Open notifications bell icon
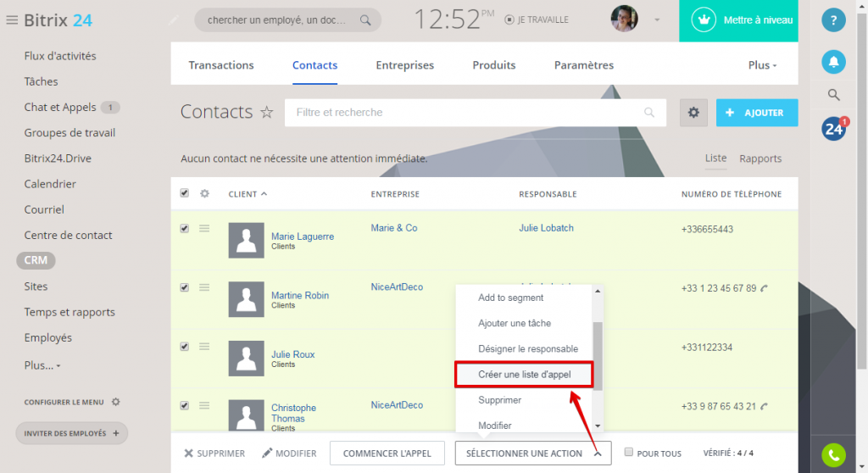Viewport: 868px width, 473px height. (x=833, y=62)
